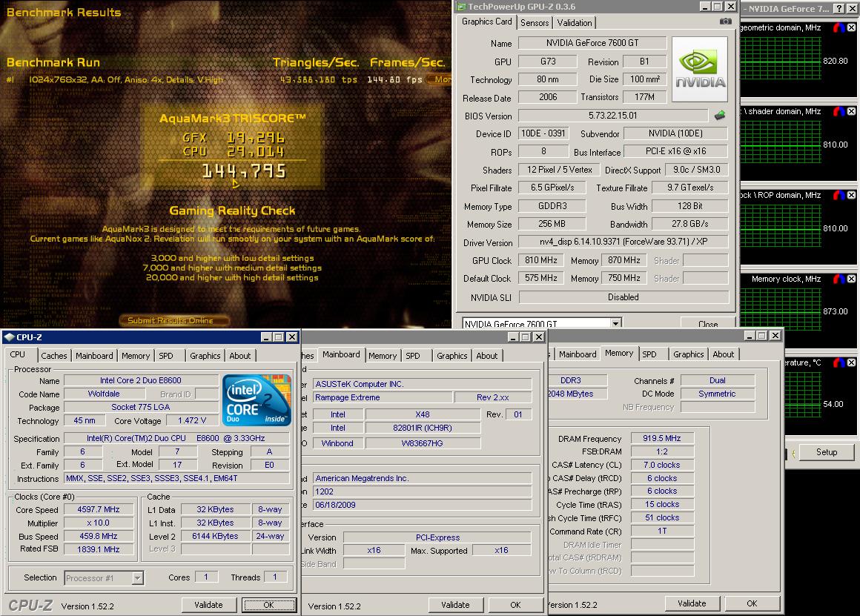The height and width of the screenshot is (616, 860).
Task: Click the GPU-Z camera screenshot icon
Action: [725, 21]
